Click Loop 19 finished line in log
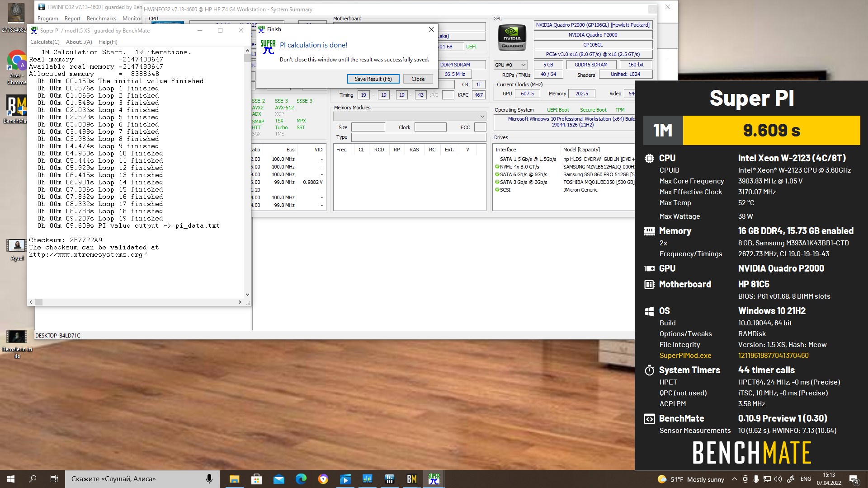The image size is (868, 488). tap(100, 219)
